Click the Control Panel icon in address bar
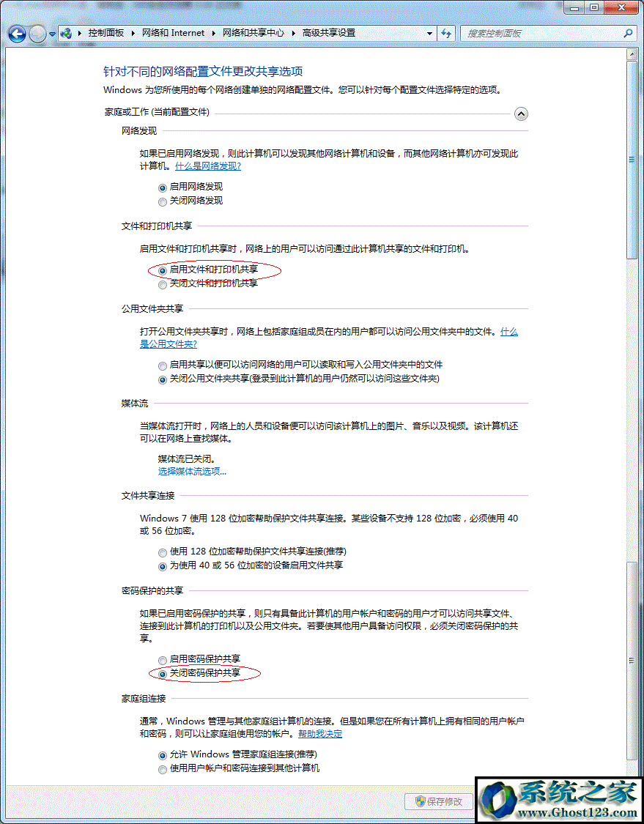 coord(66,33)
